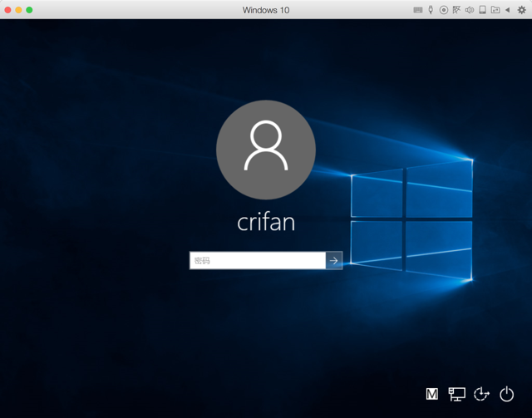532x418 pixels.
Task: Submit the password with the arrow button
Action: point(334,260)
